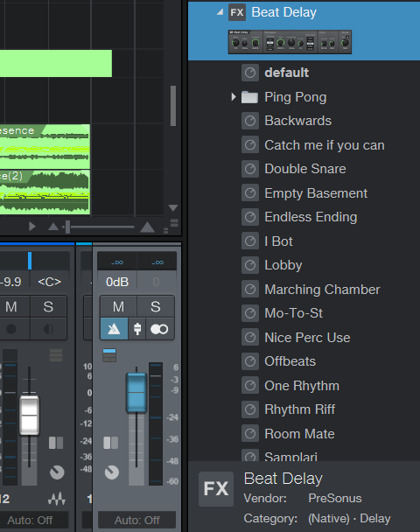The width and height of the screenshot is (420, 532).
Task: Click preset icon beside I Bot
Action: [250, 241]
